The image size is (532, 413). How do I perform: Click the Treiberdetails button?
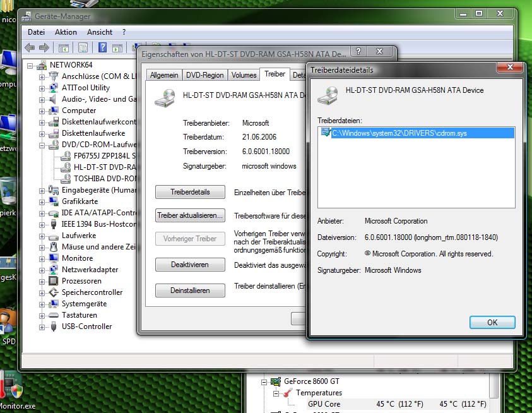coord(190,192)
